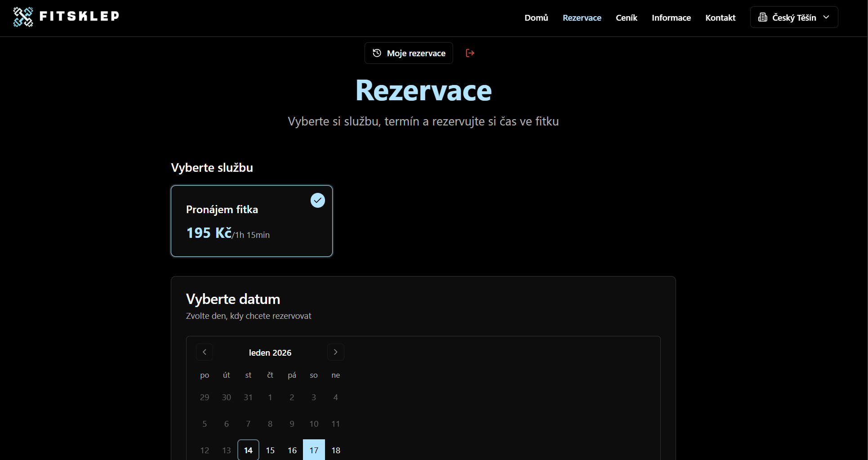Pick today's date, January 14
The height and width of the screenshot is (460, 868).
(x=248, y=450)
